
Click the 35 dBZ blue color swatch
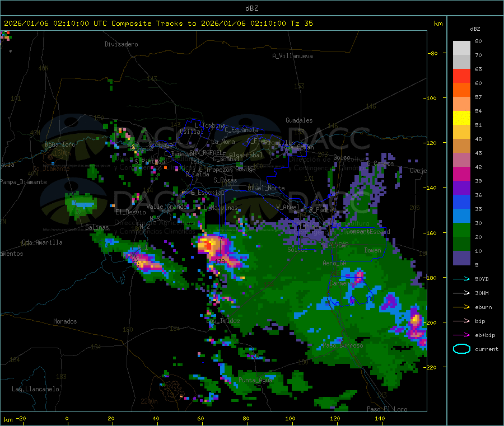click(x=461, y=202)
